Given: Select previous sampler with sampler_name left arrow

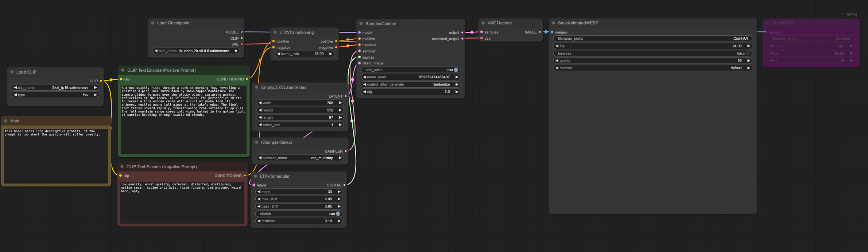Looking at the screenshot, I should (x=260, y=158).
